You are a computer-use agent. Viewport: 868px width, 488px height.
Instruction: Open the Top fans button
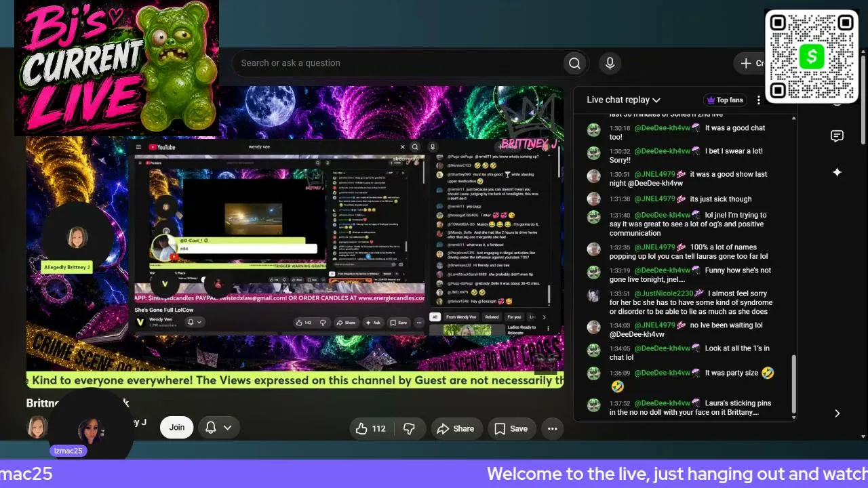(725, 100)
